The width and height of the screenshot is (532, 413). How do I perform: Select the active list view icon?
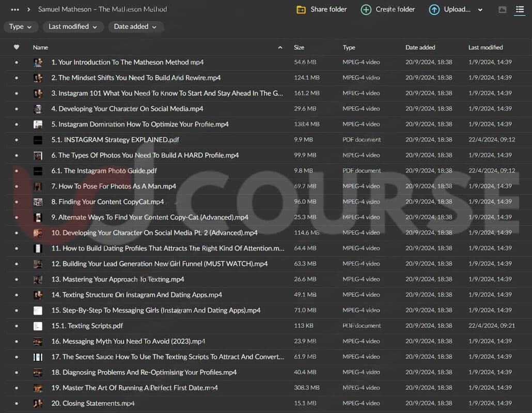(x=520, y=9)
